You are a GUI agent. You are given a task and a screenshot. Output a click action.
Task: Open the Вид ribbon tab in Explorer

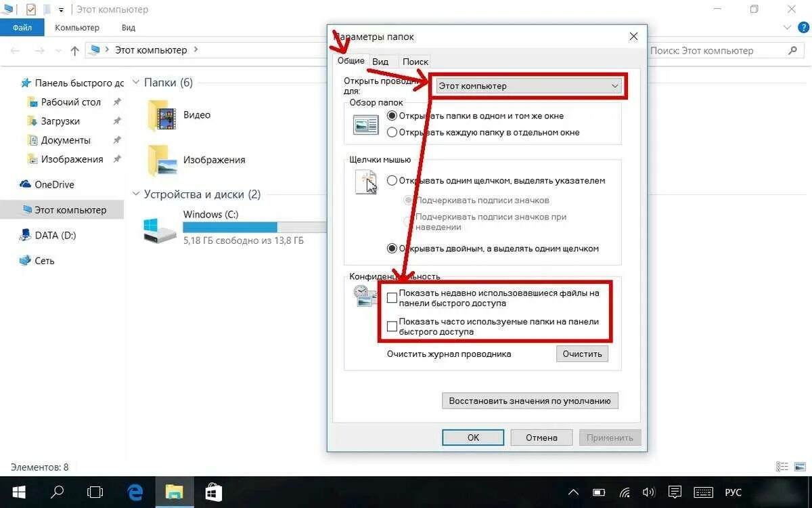tap(129, 28)
